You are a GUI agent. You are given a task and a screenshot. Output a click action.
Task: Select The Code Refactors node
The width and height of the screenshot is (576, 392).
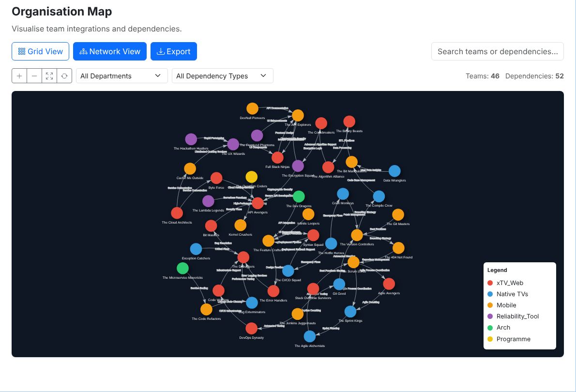tap(207, 309)
